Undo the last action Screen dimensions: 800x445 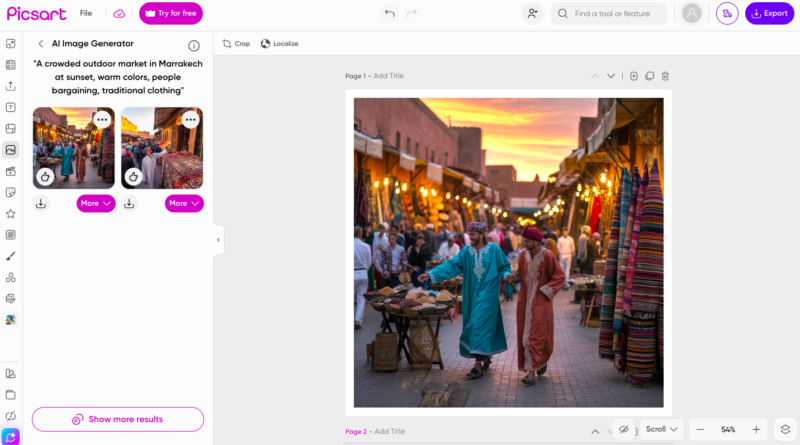[x=390, y=13]
